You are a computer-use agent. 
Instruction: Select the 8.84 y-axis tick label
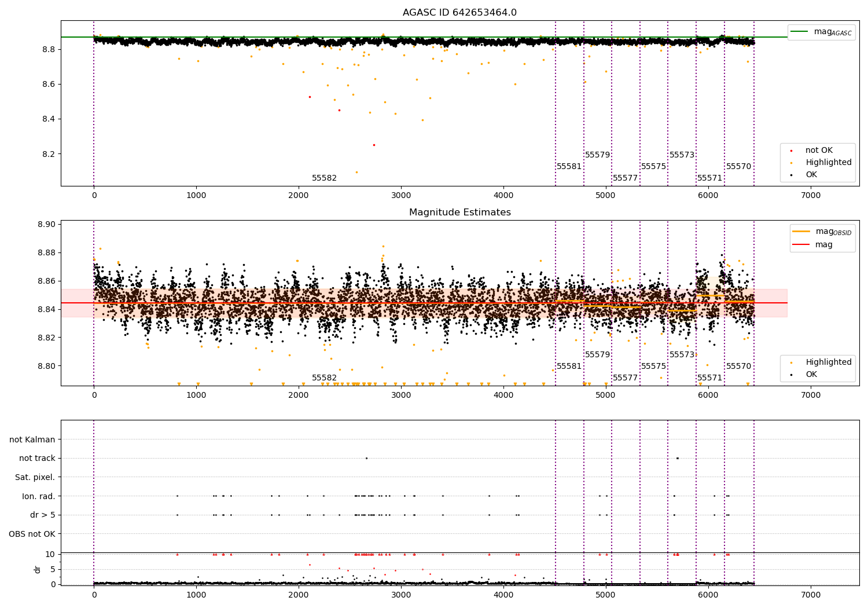46,310
